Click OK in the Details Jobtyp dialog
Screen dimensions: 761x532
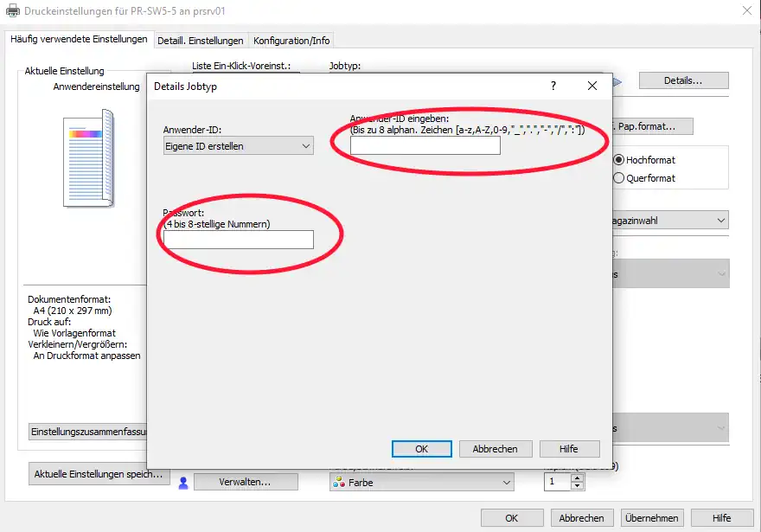(x=421, y=449)
